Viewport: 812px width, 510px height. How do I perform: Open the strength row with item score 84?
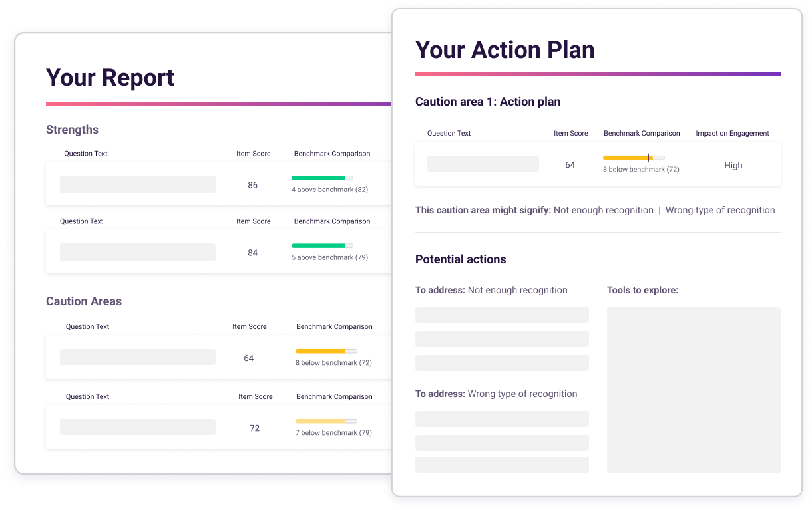click(218, 252)
